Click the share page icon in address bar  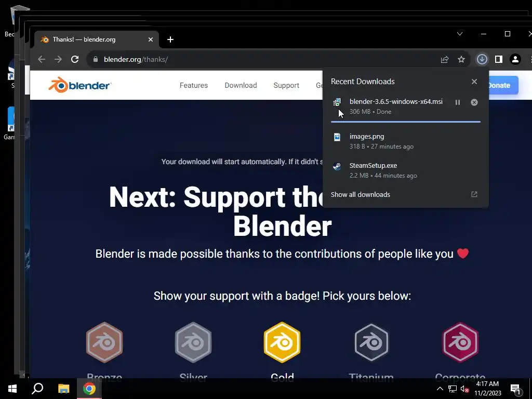click(x=445, y=59)
